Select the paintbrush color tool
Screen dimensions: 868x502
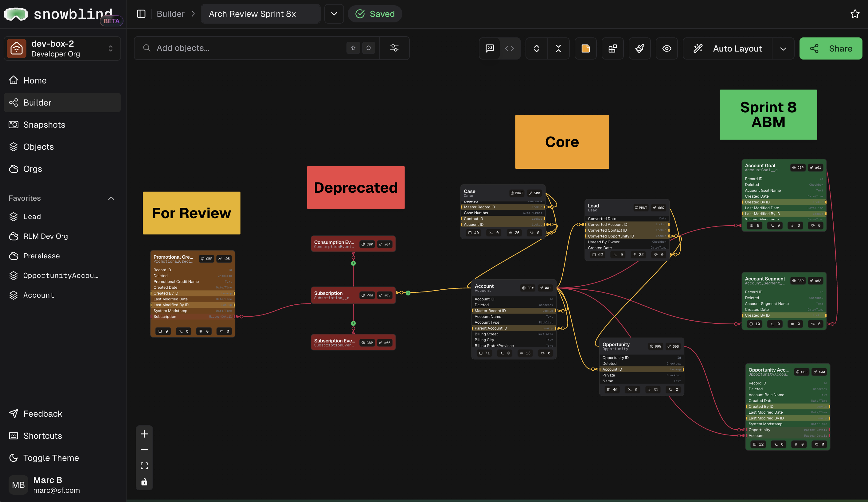[x=639, y=48]
